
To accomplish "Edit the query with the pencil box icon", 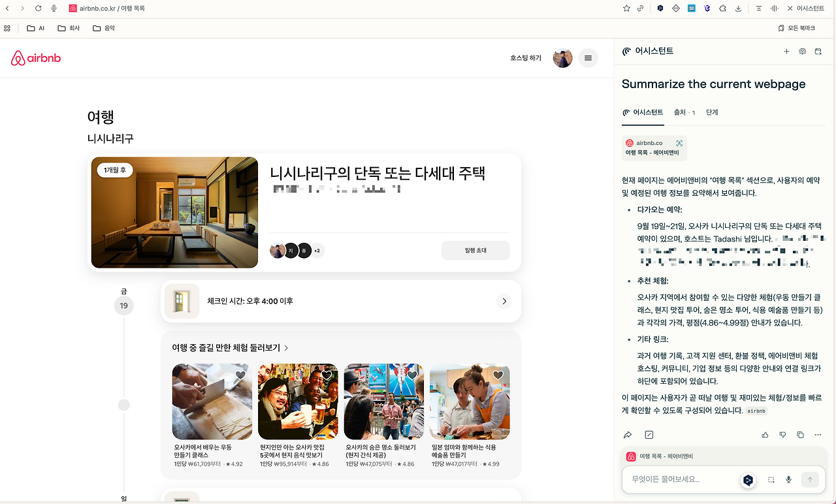I will (649, 435).
